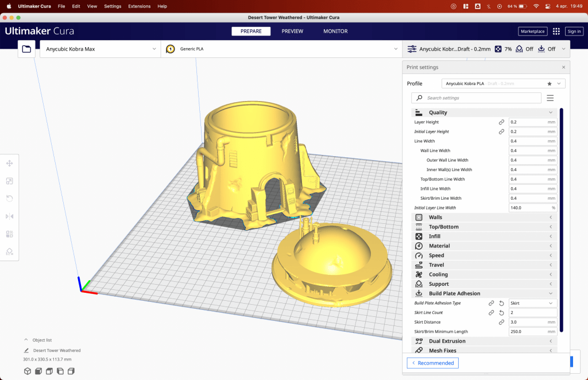Image resolution: width=588 pixels, height=380 pixels.
Task: Open the Extensions menu
Action: point(139,6)
